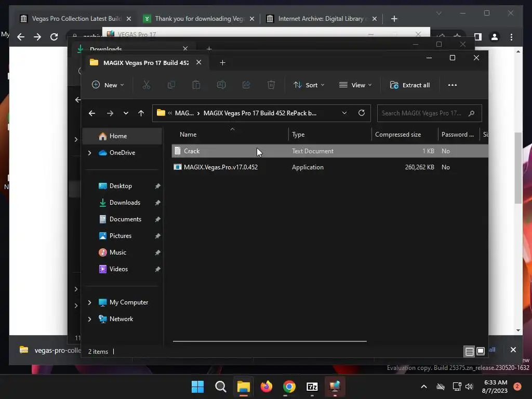Screen dimensions: 532x399
Task: Open Chrome from the taskbar
Action: pos(289,387)
